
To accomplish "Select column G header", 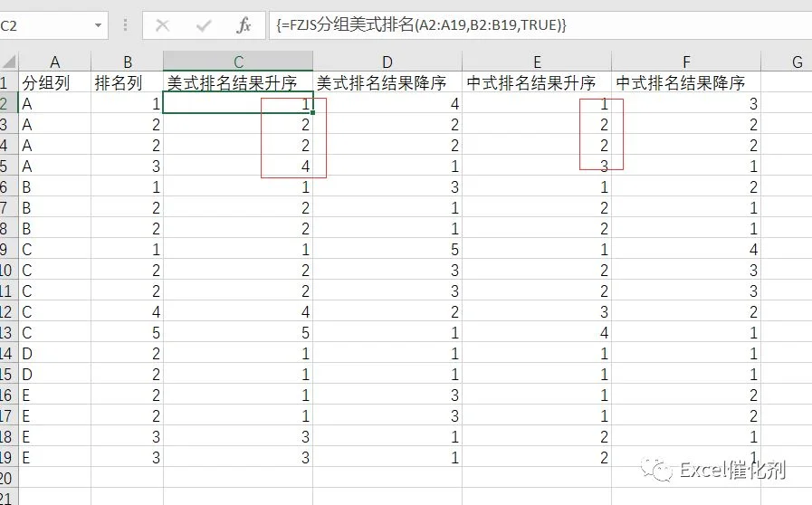I will pos(787,62).
